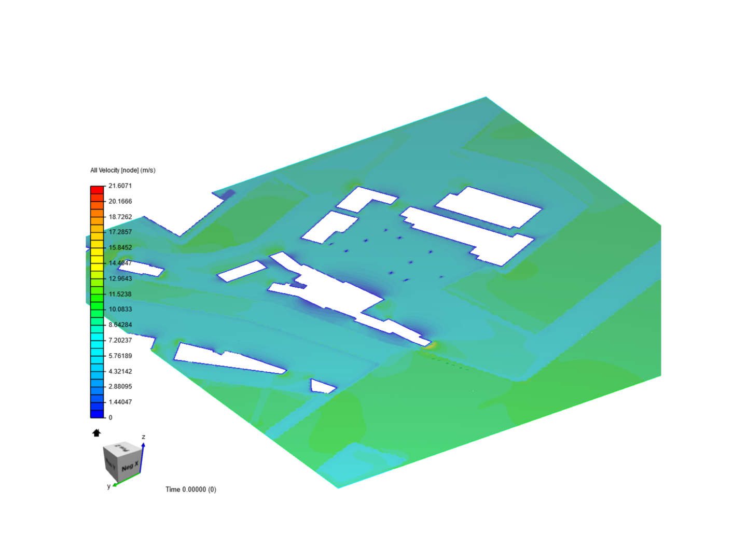Click the legend value 12.9643
The height and width of the screenshot is (560, 747).
coord(120,278)
